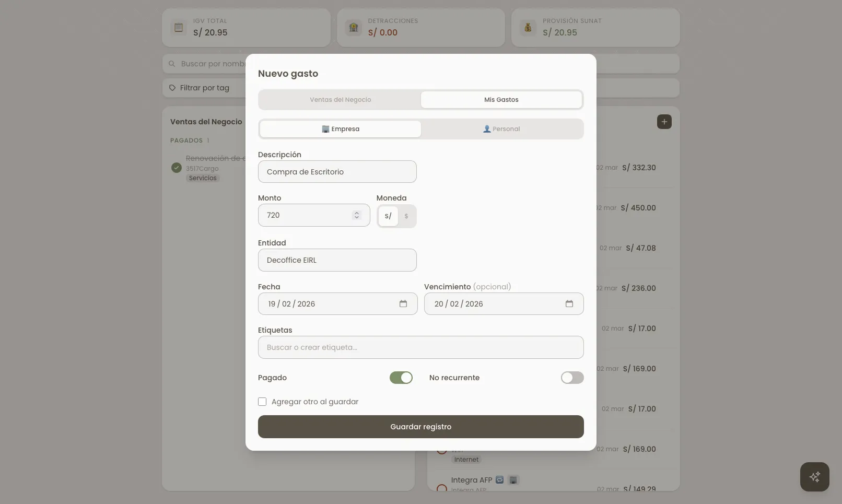Turn off the Pagado toggle
The height and width of the screenshot is (504, 842).
point(401,378)
